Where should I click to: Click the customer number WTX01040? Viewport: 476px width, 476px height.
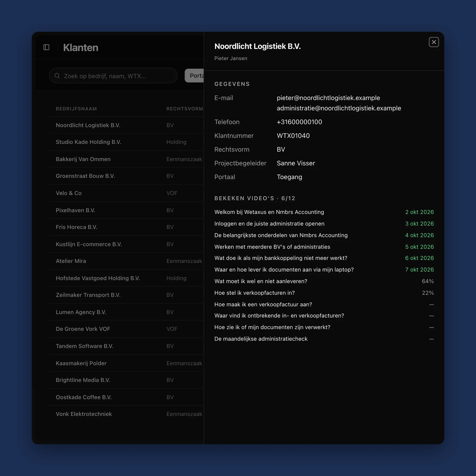[x=293, y=136]
